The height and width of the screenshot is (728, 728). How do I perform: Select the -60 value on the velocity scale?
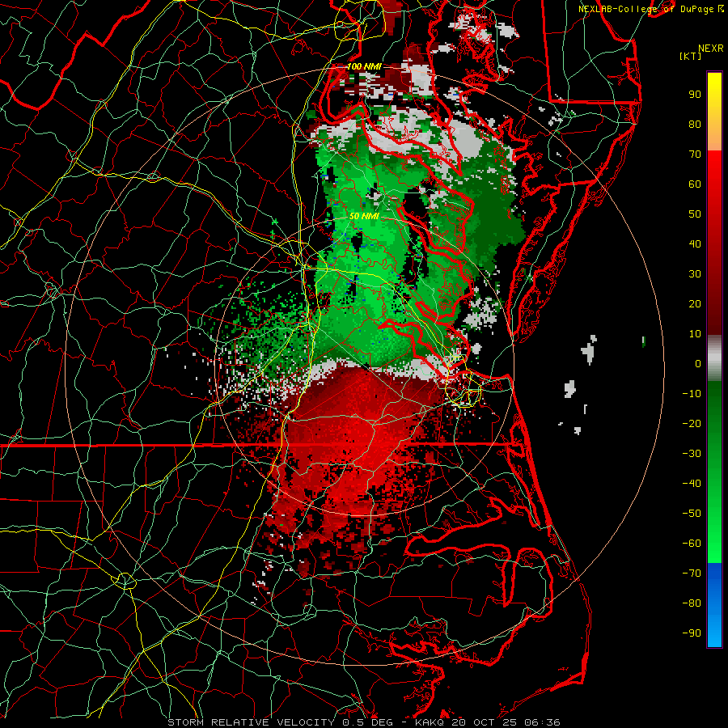(x=692, y=544)
